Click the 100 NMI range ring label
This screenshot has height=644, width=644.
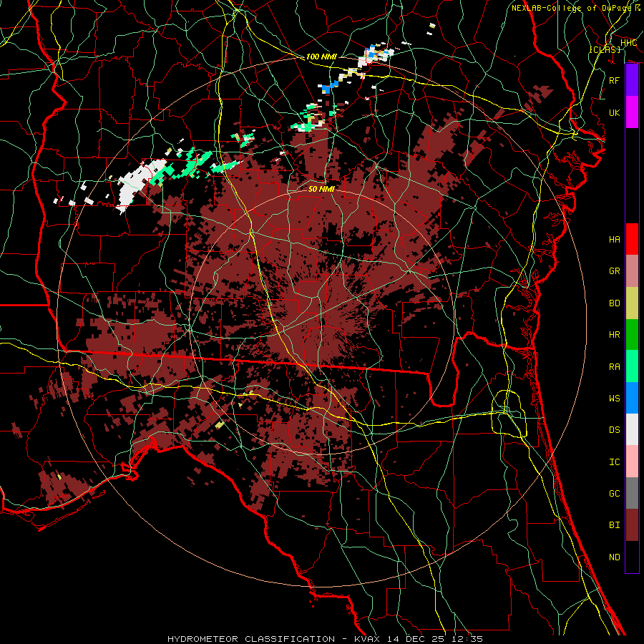(321, 57)
